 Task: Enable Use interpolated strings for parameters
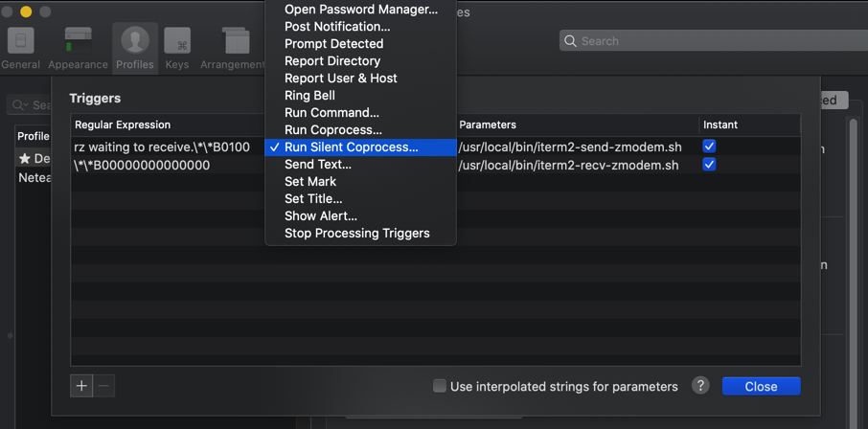pos(440,386)
